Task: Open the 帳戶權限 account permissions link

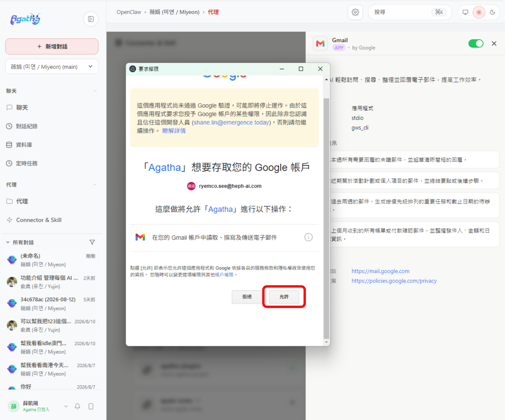Action: coord(224,275)
